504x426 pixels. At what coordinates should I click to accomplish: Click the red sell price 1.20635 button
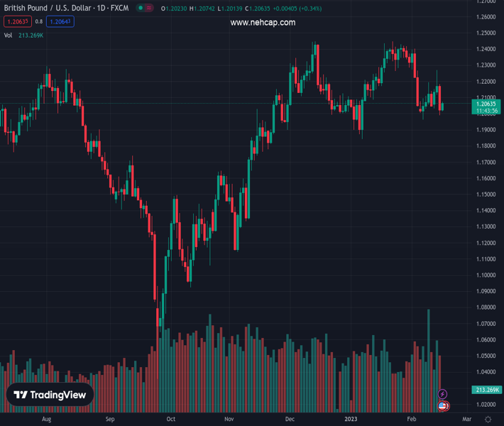tap(18, 21)
